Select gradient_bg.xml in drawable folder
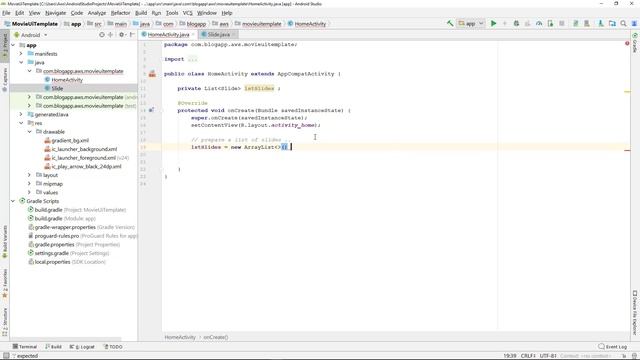Viewport: 640px width, 360px height. pos(70,140)
